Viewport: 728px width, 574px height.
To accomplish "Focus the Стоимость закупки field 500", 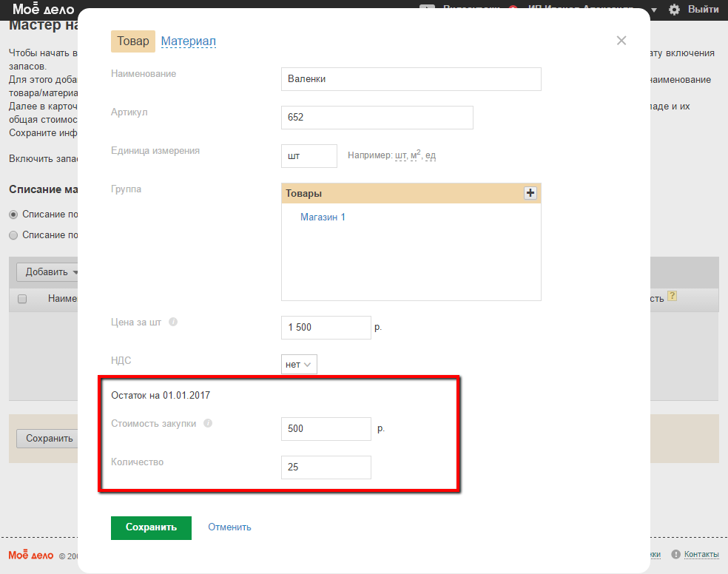I will point(326,429).
